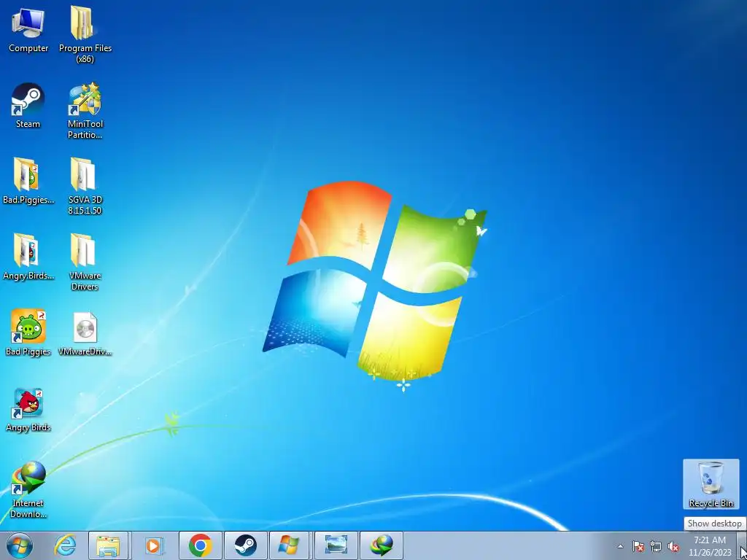The height and width of the screenshot is (560, 747).
Task: Click the Windows flag taskbar button
Action: tap(289, 545)
